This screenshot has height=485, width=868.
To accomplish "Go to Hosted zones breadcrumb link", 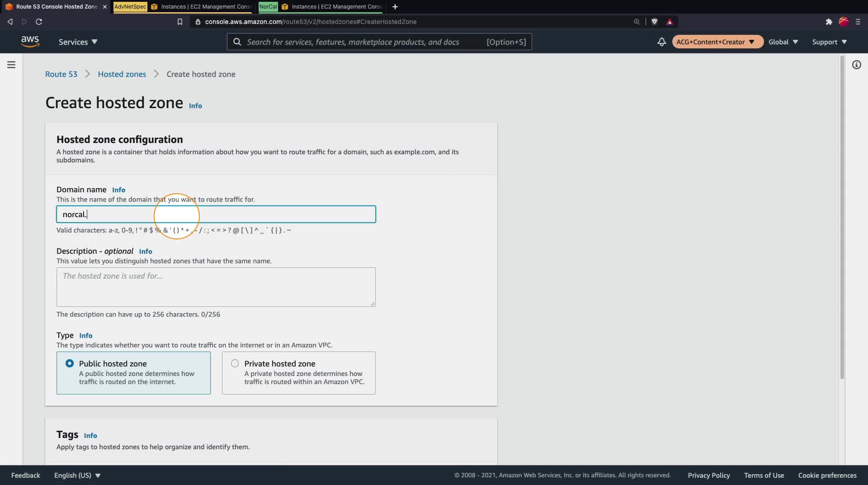I will pyautogui.click(x=122, y=74).
